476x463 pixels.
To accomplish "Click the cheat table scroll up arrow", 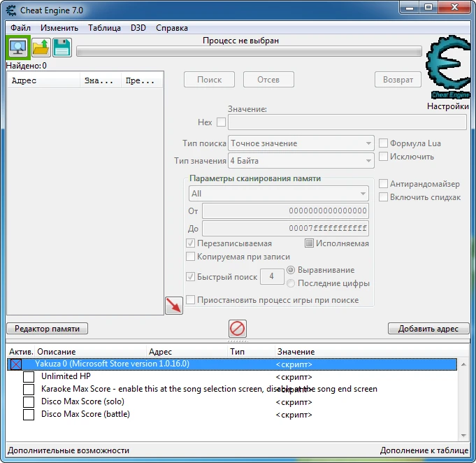I will pos(463,364).
